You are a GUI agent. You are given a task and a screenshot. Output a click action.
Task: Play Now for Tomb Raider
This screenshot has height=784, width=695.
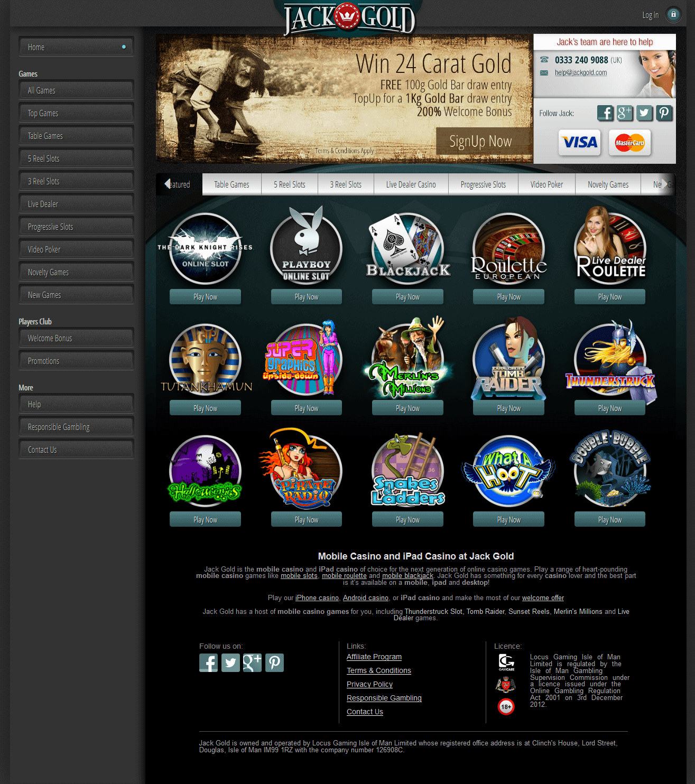[x=508, y=408]
